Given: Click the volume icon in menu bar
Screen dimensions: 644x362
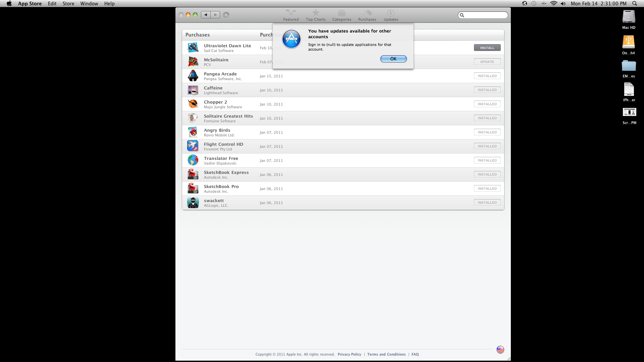Looking at the screenshot, I should (563, 4).
